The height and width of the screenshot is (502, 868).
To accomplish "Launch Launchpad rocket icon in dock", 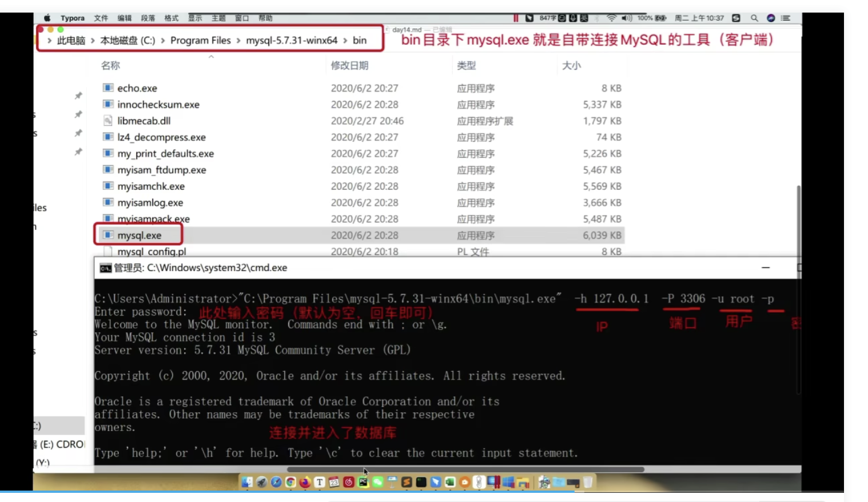I will (x=262, y=482).
